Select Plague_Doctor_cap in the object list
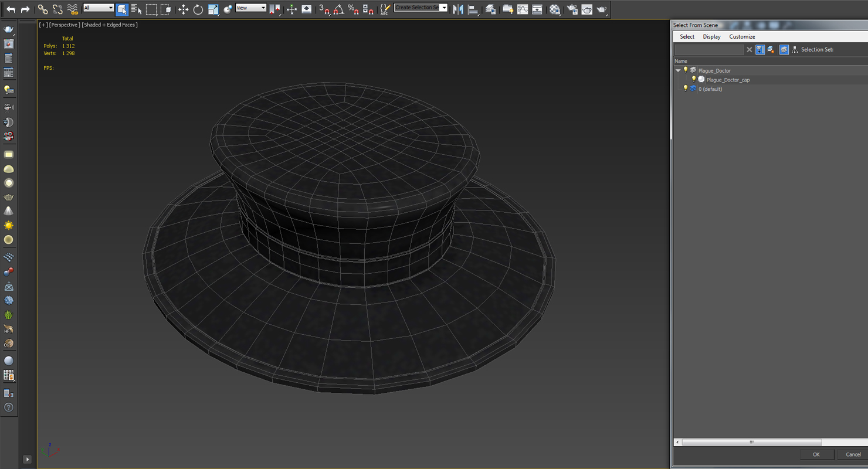Screen dimensions: 868x469 pyautogui.click(x=728, y=80)
